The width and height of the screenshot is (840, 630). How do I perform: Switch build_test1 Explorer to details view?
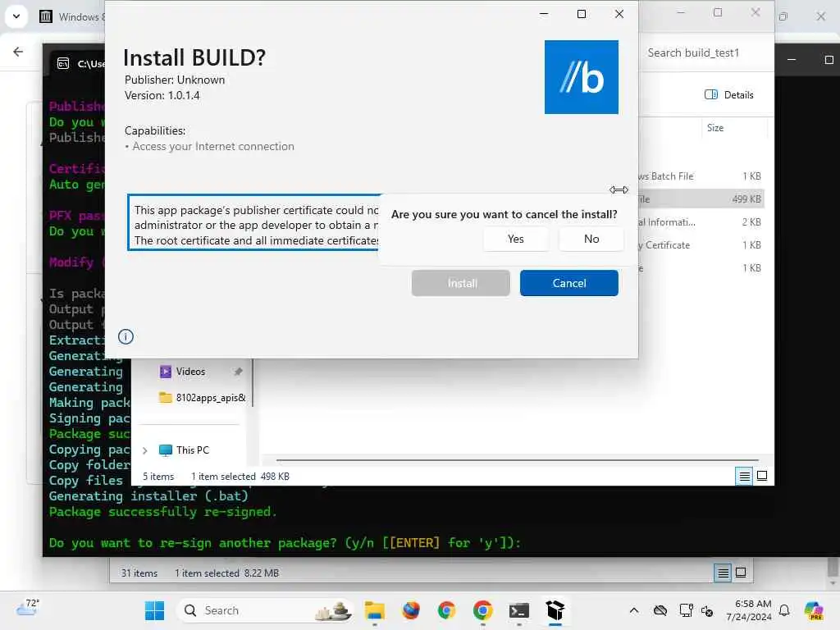[744, 476]
